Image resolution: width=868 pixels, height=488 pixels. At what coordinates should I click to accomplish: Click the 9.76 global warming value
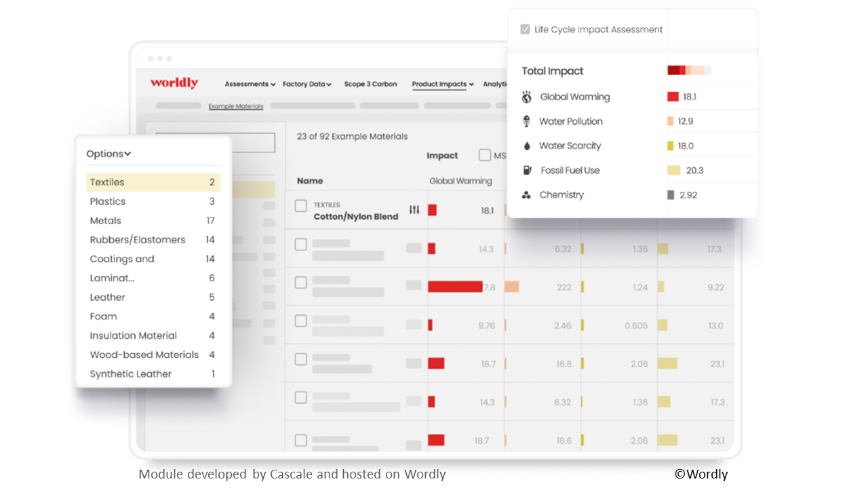point(486,326)
